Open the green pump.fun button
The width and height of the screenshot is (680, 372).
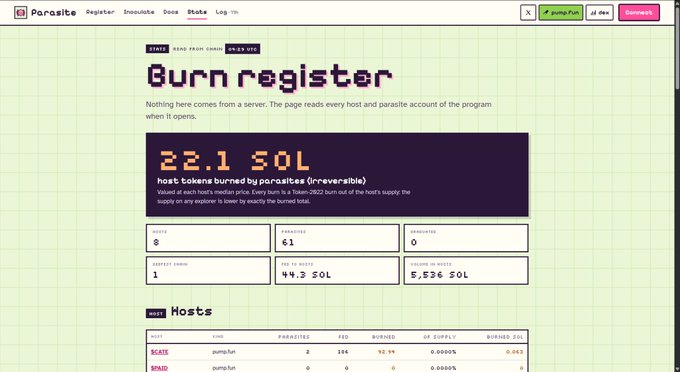561,13
